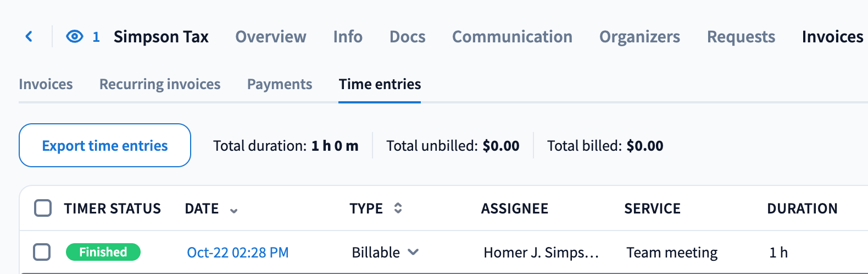Go to the Docs tab
Image resolution: width=868 pixels, height=274 pixels.
[407, 37]
